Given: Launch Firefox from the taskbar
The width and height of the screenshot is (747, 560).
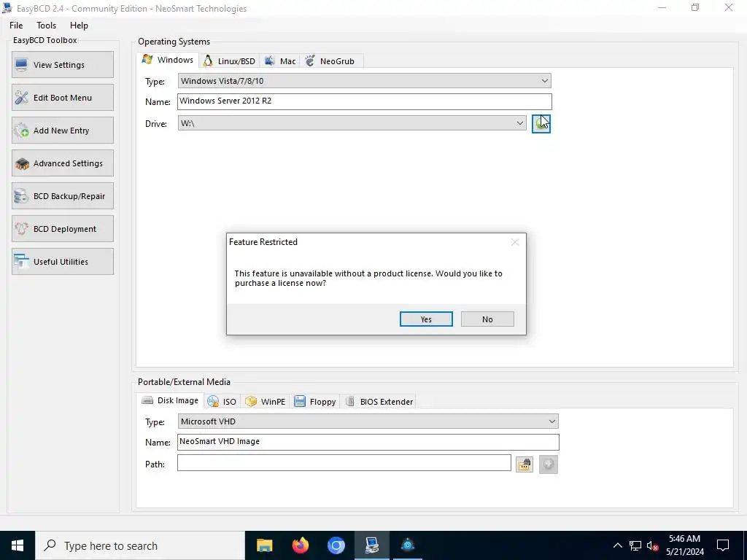Looking at the screenshot, I should (300, 545).
